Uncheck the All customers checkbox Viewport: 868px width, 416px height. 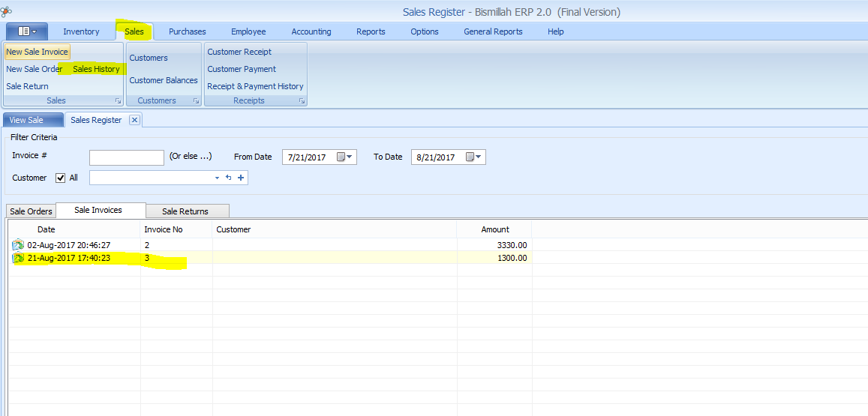(x=61, y=178)
